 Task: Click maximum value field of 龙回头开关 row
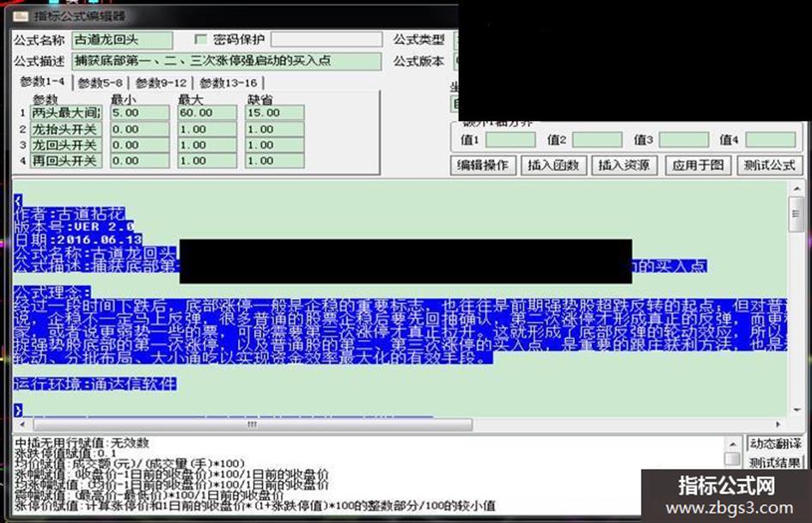click(x=207, y=145)
